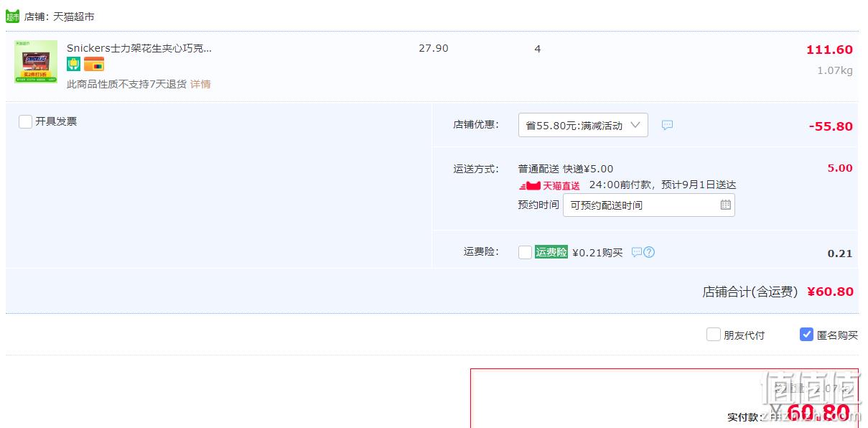Expand the 省55.80元:满减活动 discount dropdown
Viewport: 868px width, 428px height.
(x=583, y=125)
